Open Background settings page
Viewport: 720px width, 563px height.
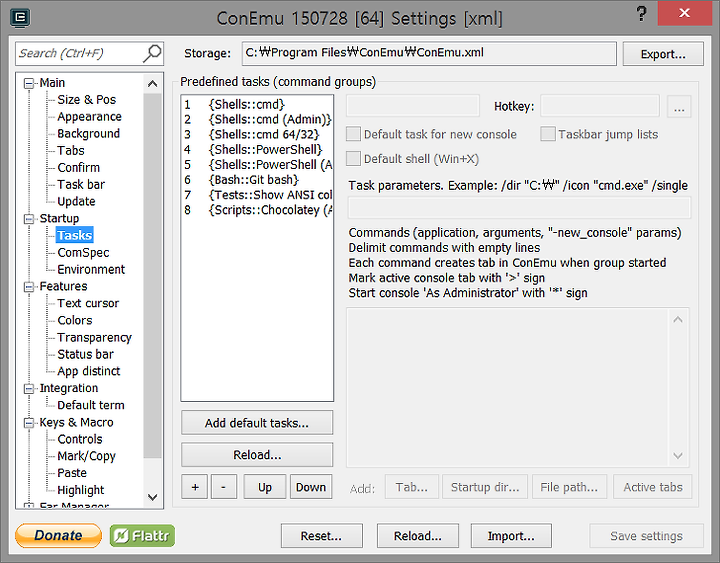[89, 134]
